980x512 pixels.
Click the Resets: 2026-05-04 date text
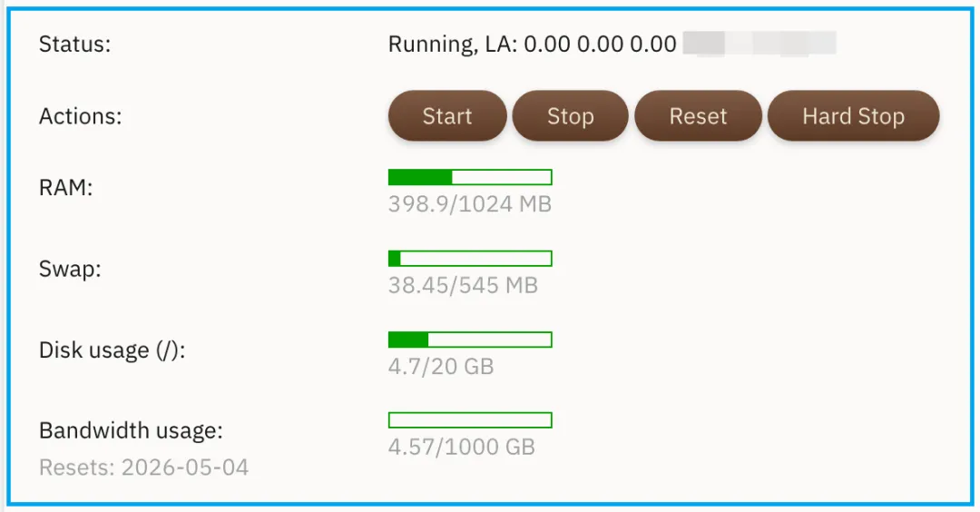point(143,468)
